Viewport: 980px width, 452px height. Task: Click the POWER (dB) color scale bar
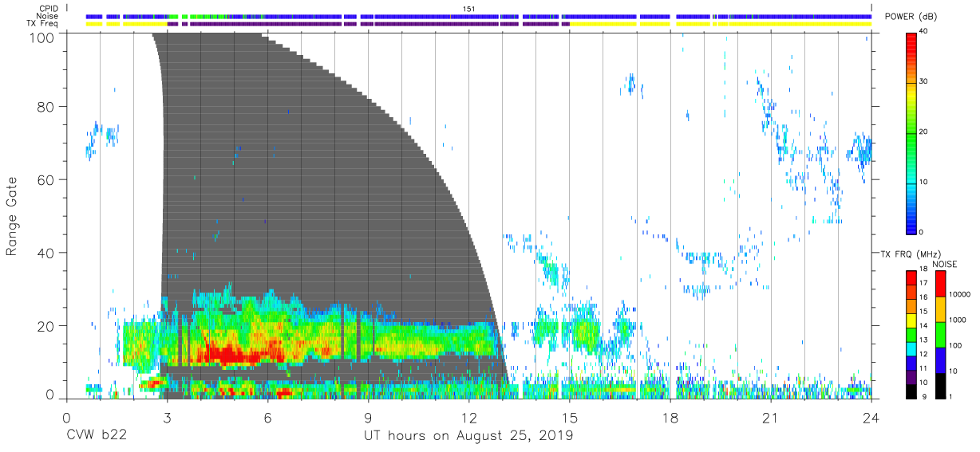tap(912, 132)
